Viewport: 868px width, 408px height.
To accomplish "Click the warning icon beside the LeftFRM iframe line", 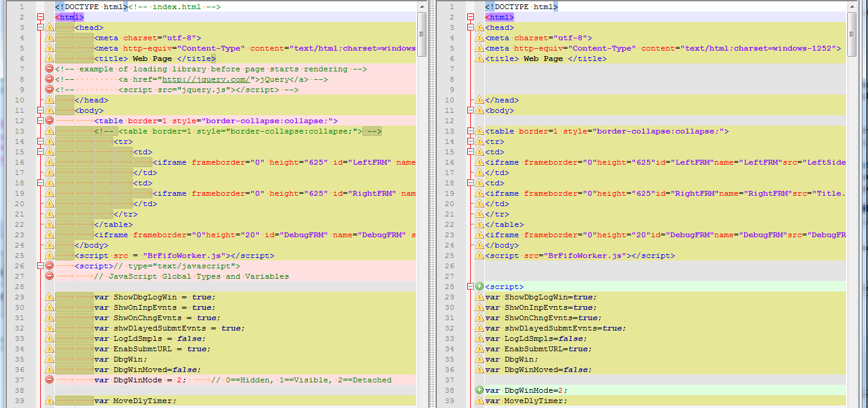I will pyautogui.click(x=50, y=162).
